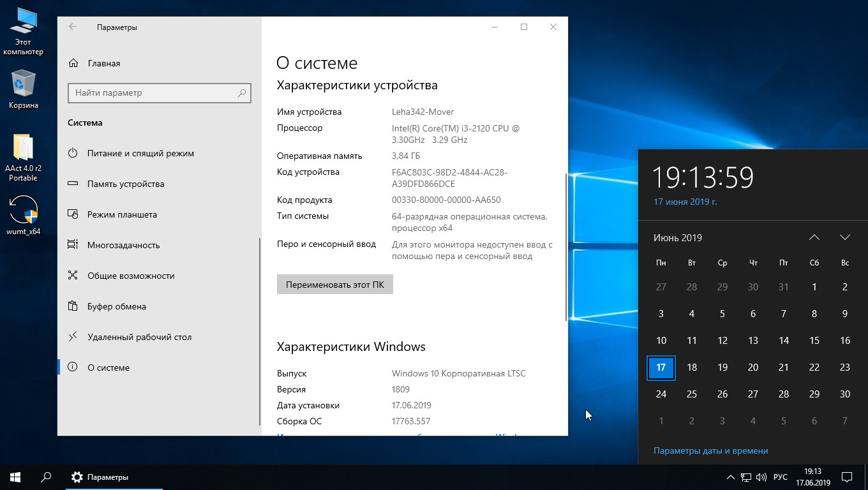Click the search magnifier in Найти параметр
Screen dimensions: 868x490
[242, 93]
